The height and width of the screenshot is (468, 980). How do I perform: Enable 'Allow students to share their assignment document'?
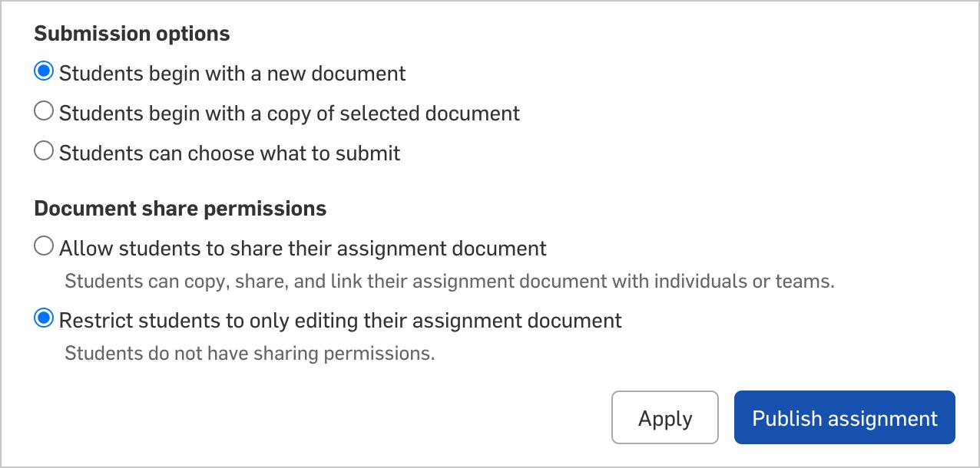(x=45, y=247)
